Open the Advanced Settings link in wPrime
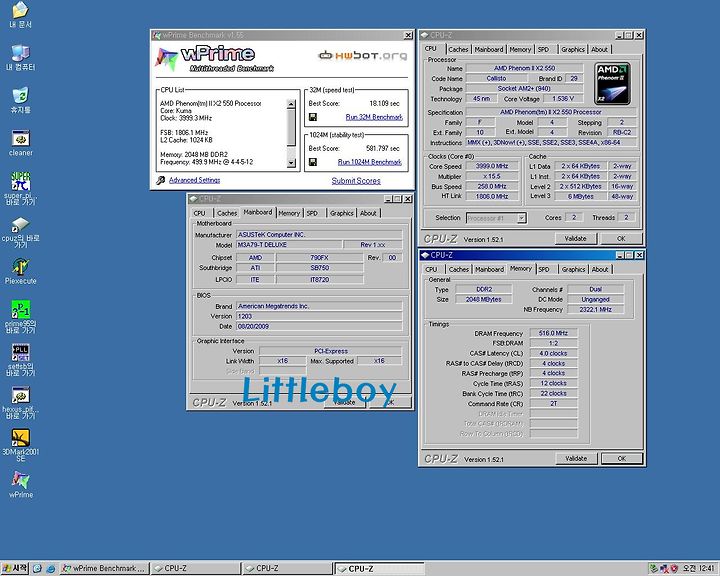Screen dimensions: 720x576 tap(194, 180)
